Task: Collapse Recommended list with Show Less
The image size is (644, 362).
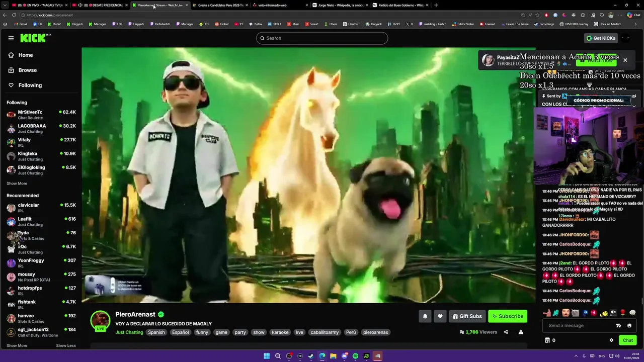Action: (x=66, y=345)
